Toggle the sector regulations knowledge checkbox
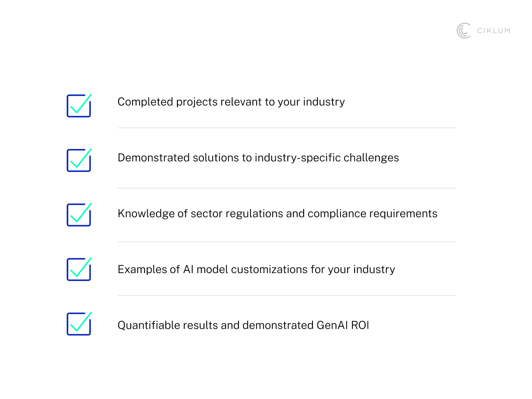This screenshot has width=532, height=399. click(79, 215)
